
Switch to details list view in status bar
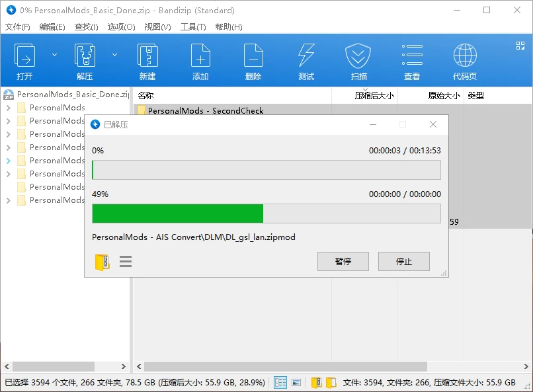click(x=280, y=383)
